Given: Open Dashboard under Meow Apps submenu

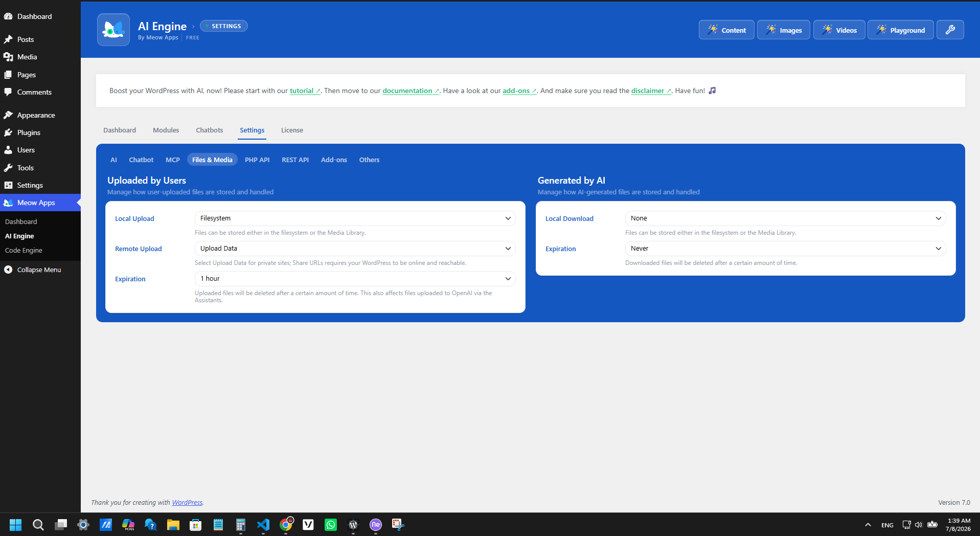Looking at the screenshot, I should (21, 221).
